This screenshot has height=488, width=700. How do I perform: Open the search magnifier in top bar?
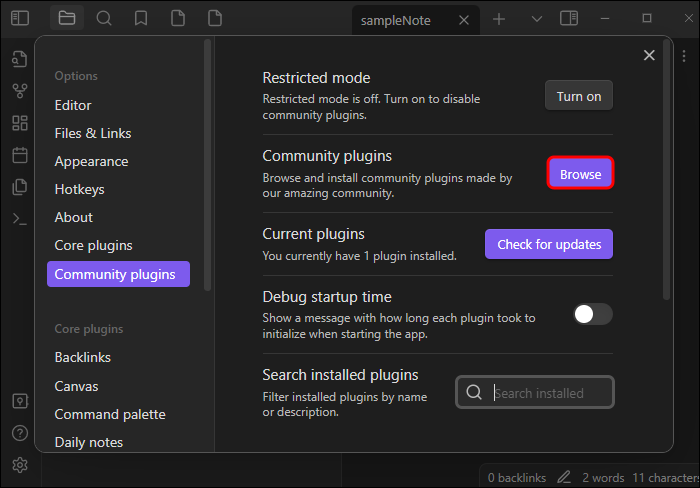coord(104,18)
